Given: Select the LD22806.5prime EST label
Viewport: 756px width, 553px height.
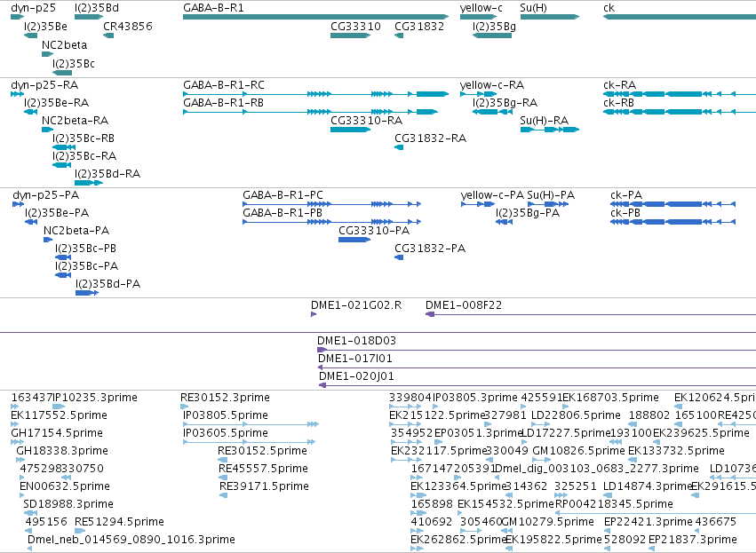Looking at the screenshot, I should click(576, 415).
